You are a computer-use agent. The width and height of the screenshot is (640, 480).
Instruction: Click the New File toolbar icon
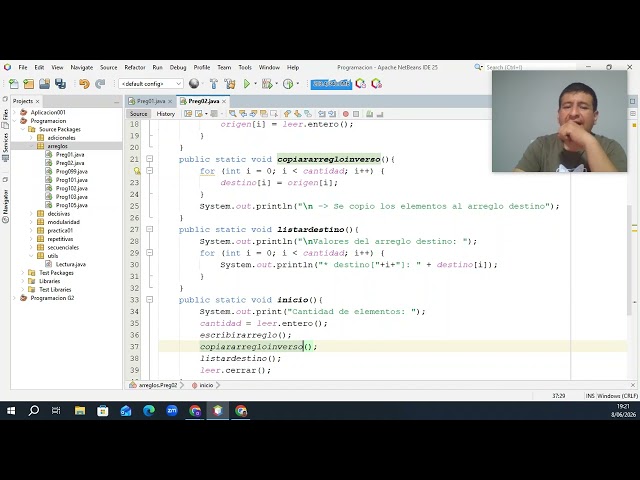tap(13, 84)
